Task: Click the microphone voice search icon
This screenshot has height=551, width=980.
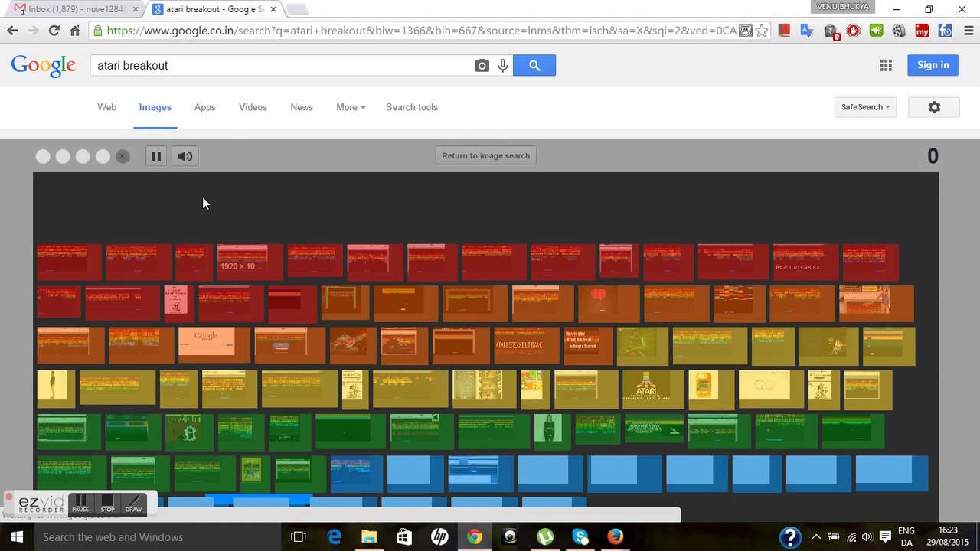Action: coord(503,66)
